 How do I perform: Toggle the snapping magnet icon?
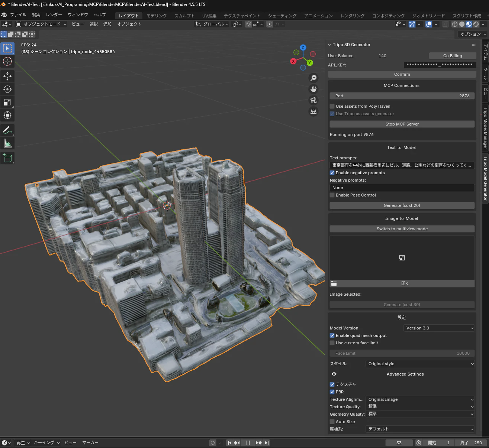(x=248, y=24)
